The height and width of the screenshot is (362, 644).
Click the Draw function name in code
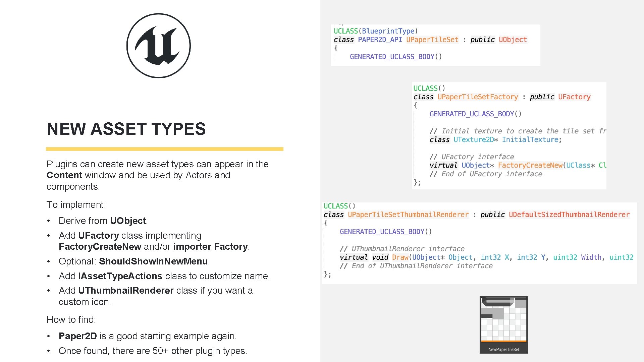[400, 257]
